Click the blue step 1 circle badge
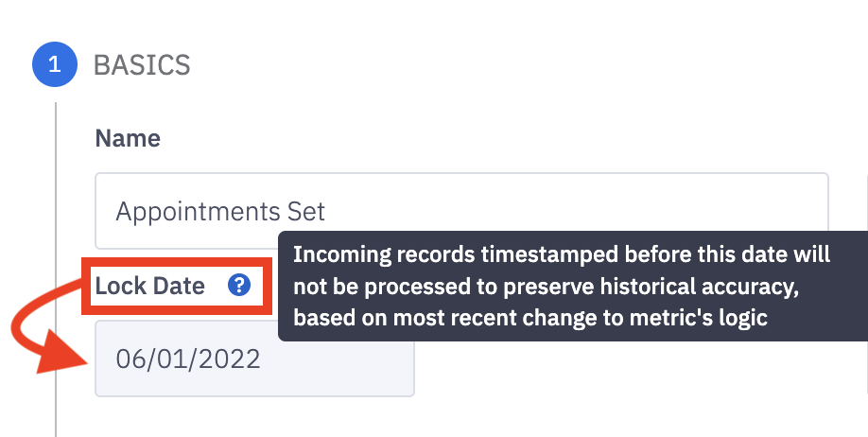868x437 pixels. click(x=54, y=65)
